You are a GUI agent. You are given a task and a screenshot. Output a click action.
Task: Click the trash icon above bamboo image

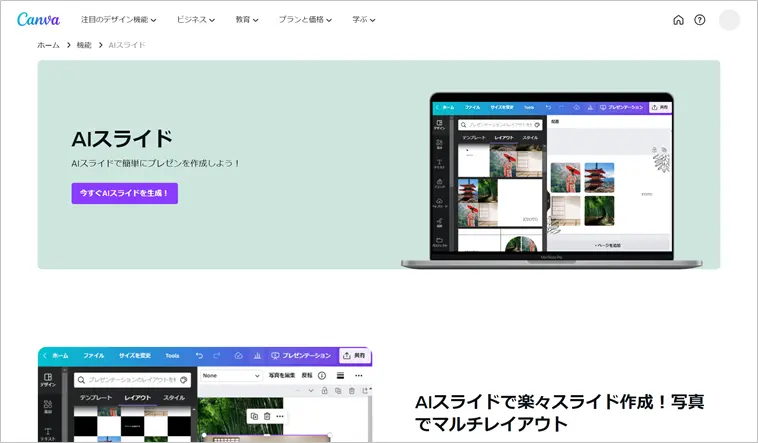click(267, 415)
